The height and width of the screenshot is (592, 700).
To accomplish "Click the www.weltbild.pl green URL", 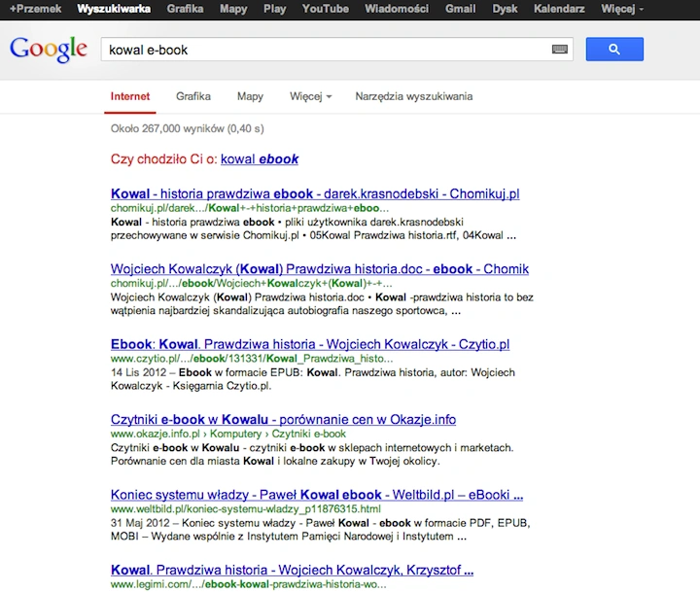I will [246, 509].
